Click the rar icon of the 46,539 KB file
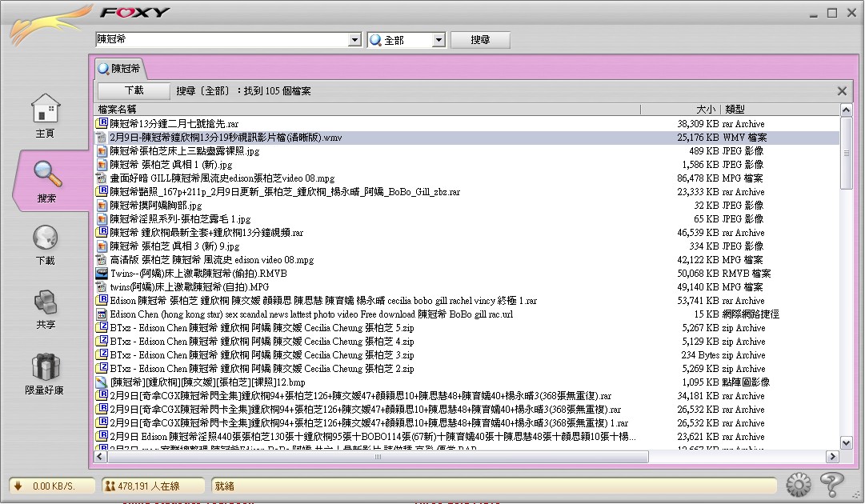This screenshot has width=865, height=504. click(102, 233)
